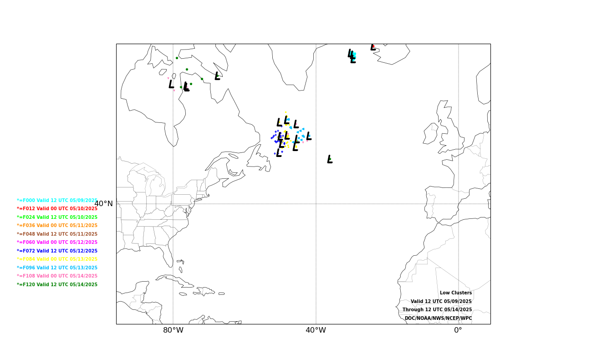Screen dimensions: 592x364
Task: Click the magenta F060 Valid 00 UTC 05/12/2025 legend entry
Action: tap(57, 243)
